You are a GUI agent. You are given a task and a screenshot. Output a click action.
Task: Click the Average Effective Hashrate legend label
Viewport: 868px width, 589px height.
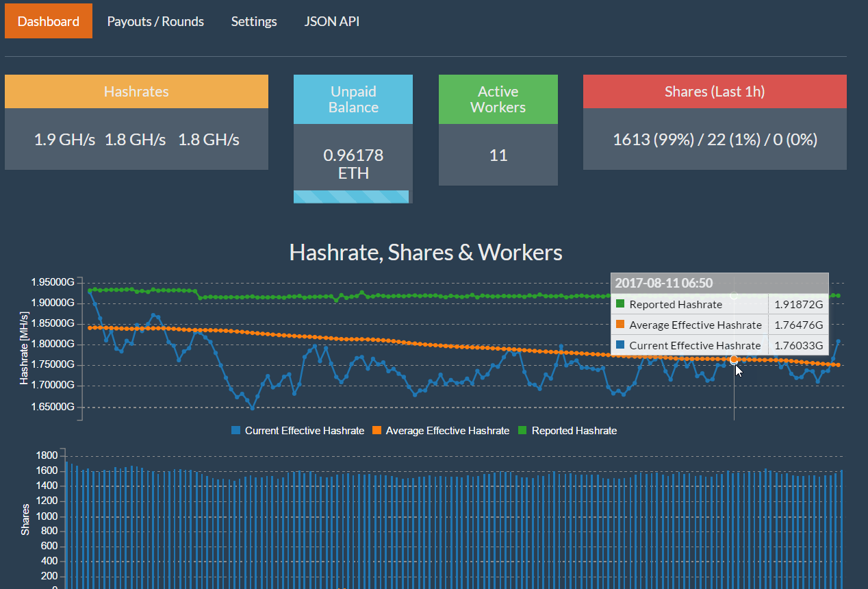(x=447, y=431)
